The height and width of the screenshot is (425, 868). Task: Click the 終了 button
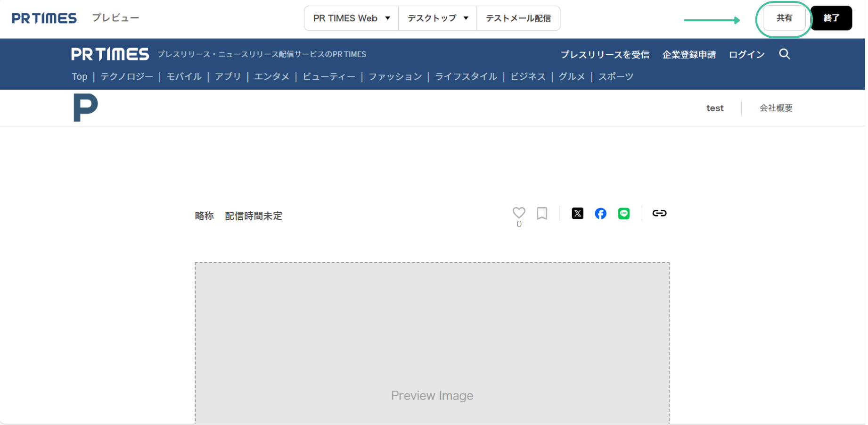click(831, 18)
